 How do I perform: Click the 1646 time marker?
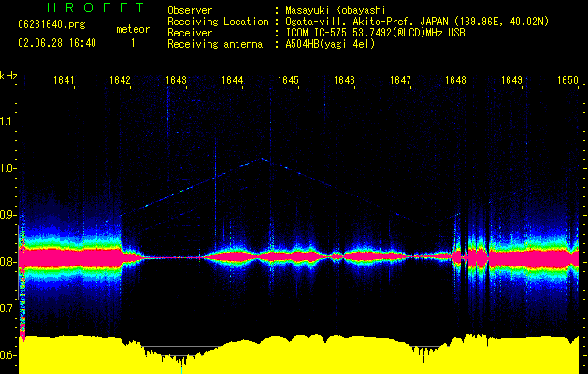(x=344, y=80)
